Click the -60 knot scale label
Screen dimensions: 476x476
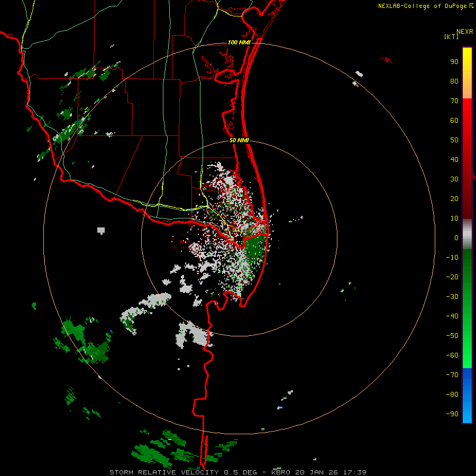point(452,355)
